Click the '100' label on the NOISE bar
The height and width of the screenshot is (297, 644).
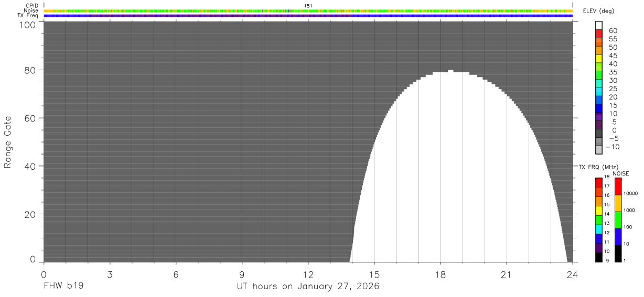pos(628,227)
